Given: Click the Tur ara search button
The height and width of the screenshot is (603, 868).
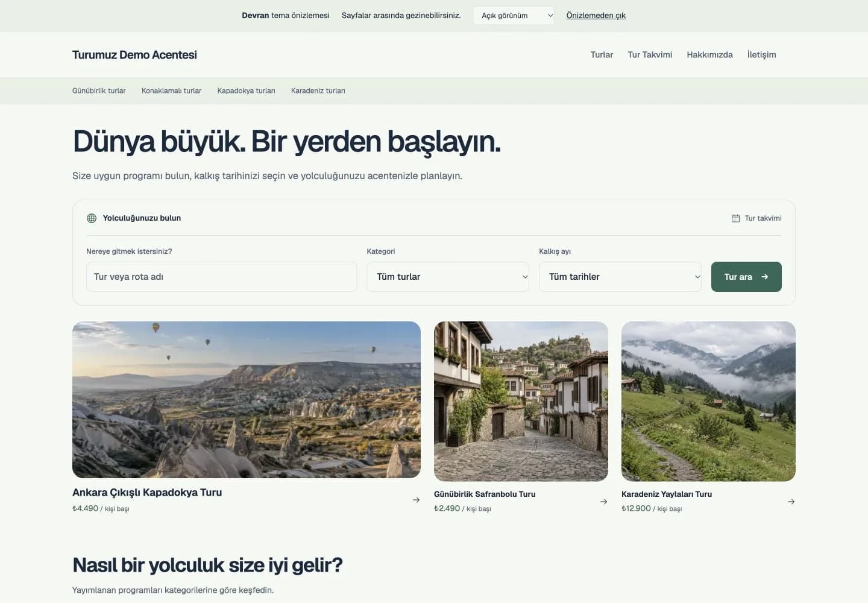Looking at the screenshot, I should click(x=746, y=277).
